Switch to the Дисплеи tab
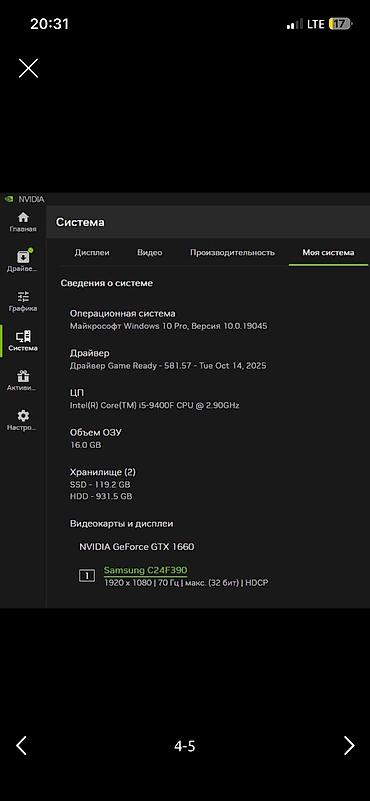The height and width of the screenshot is (801, 370). coord(92,252)
